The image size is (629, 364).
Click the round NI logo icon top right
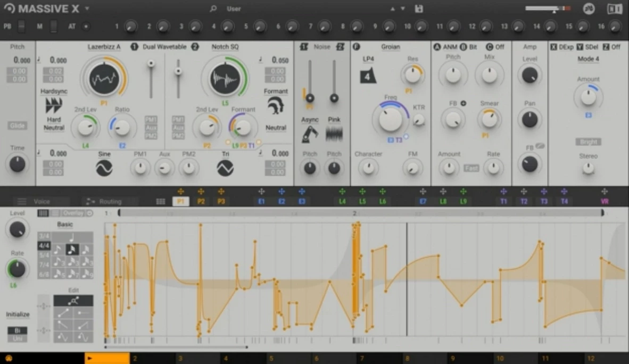589,9
